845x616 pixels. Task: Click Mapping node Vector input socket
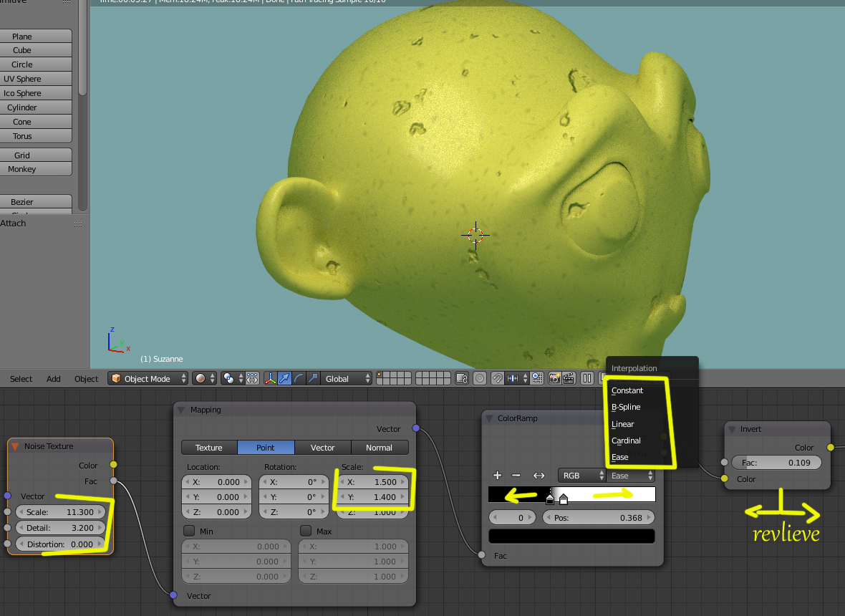coord(173,595)
